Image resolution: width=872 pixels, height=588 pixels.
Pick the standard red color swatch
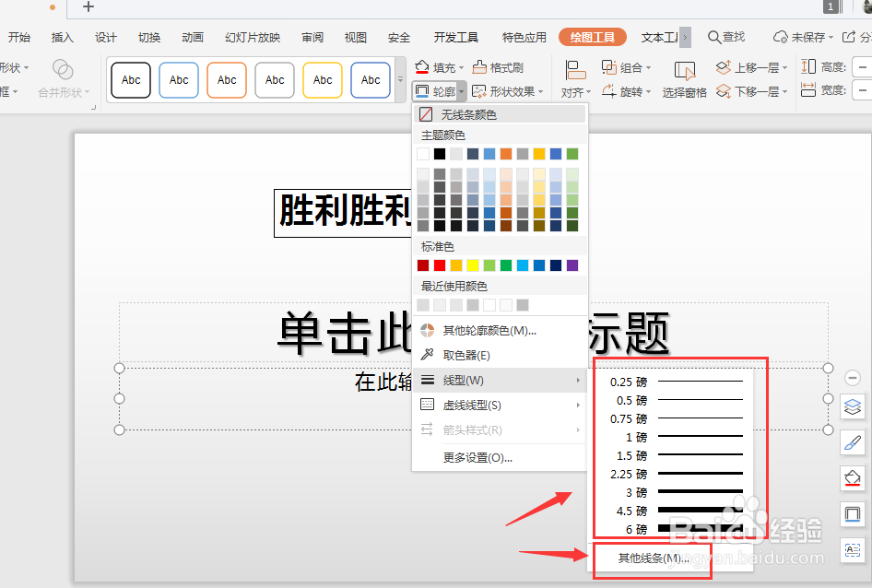(x=440, y=265)
